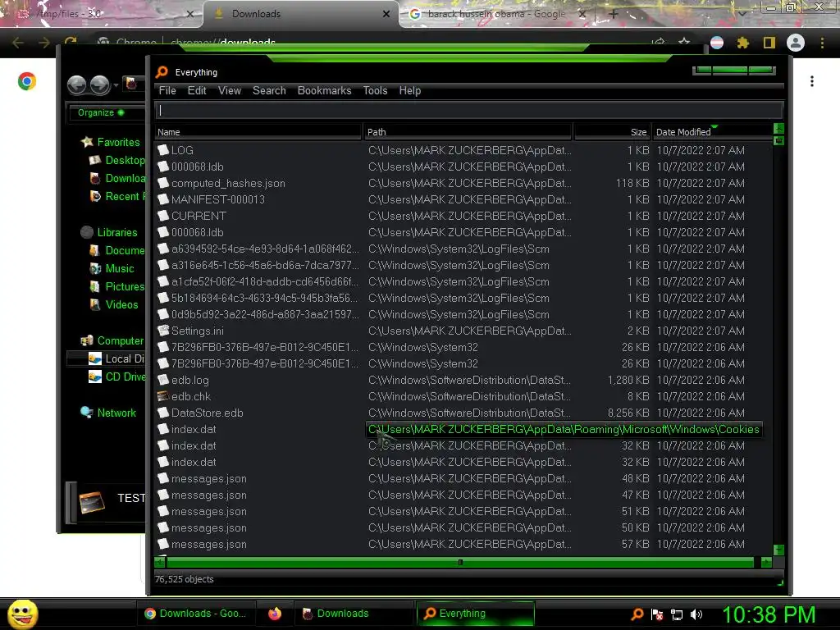Image resolution: width=840 pixels, height=630 pixels.
Task: Click the computed_hashes.json file icon
Action: 163,183
